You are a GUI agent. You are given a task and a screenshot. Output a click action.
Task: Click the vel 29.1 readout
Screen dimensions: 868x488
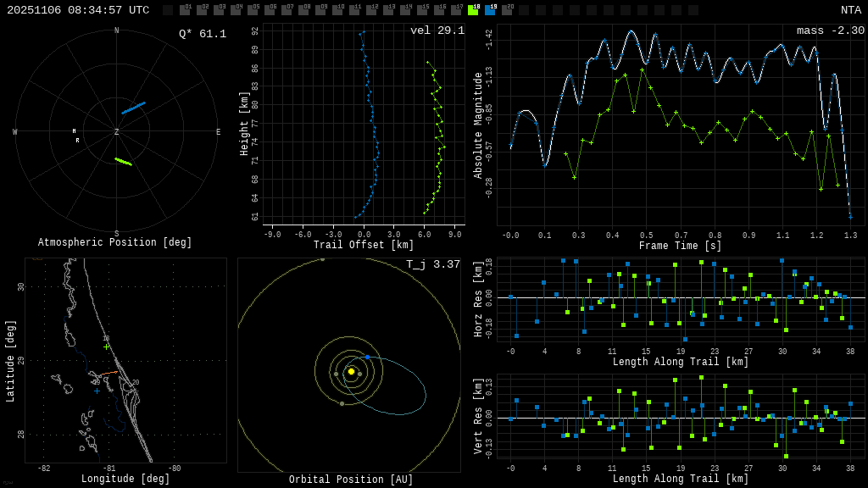[x=437, y=30]
